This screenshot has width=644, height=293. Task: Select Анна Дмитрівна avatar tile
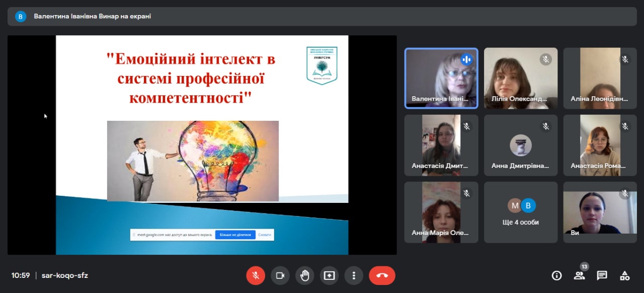[x=521, y=145]
